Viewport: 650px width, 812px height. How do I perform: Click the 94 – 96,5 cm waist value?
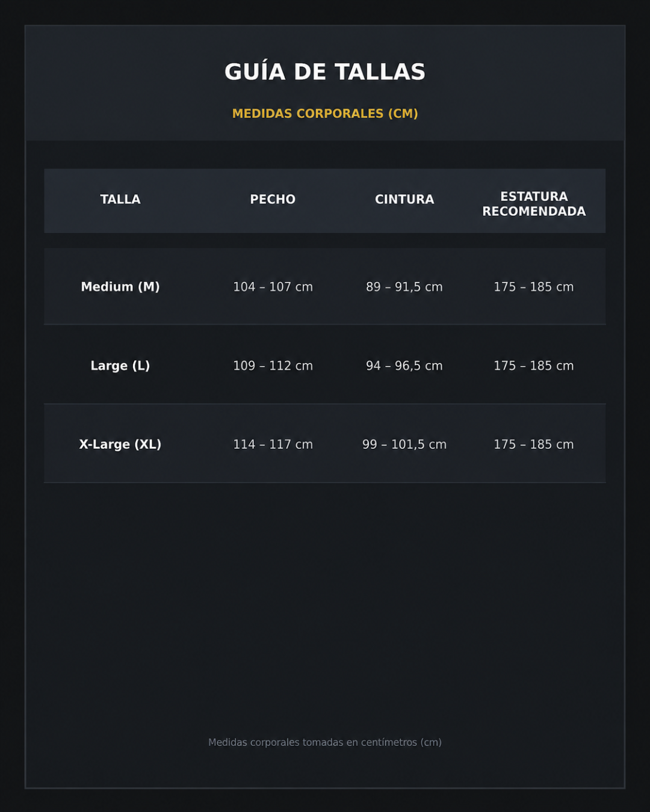[404, 366]
